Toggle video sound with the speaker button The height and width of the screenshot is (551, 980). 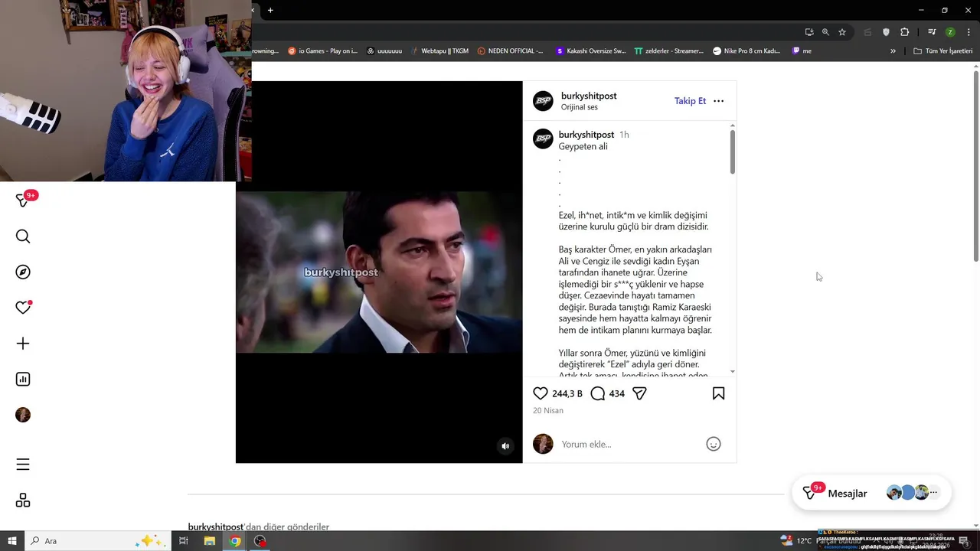point(505,446)
